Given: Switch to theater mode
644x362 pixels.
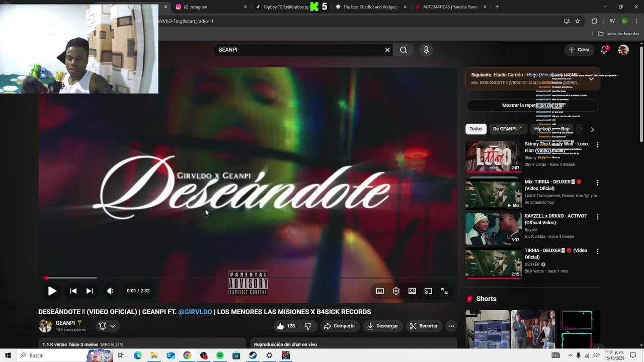Looking at the screenshot, I should [x=412, y=291].
